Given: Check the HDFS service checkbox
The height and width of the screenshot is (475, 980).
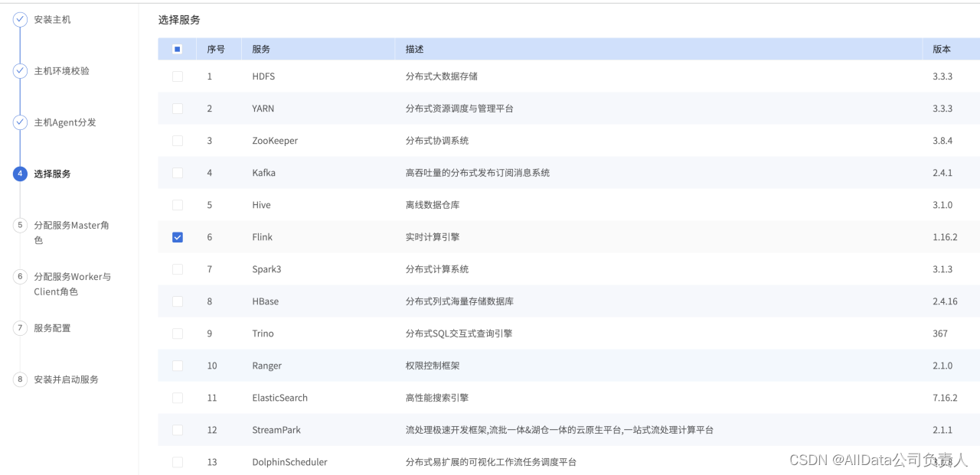Looking at the screenshot, I should pos(178,76).
